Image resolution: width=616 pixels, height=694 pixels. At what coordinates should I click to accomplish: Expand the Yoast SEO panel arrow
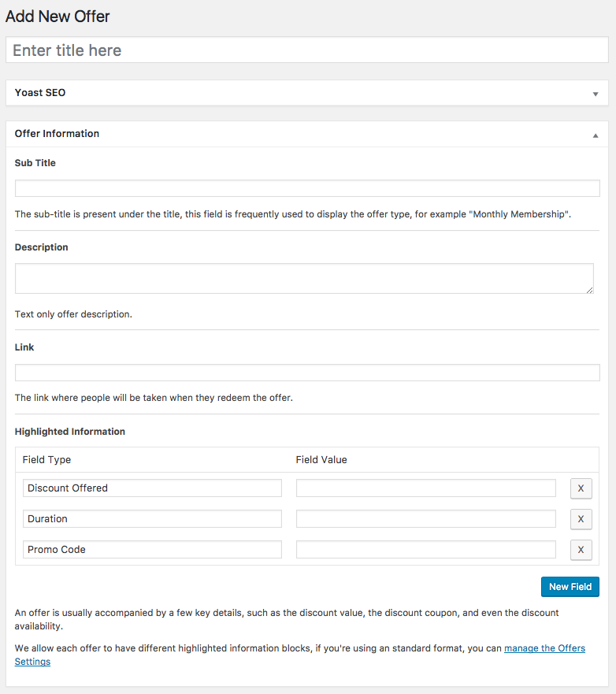tap(596, 92)
